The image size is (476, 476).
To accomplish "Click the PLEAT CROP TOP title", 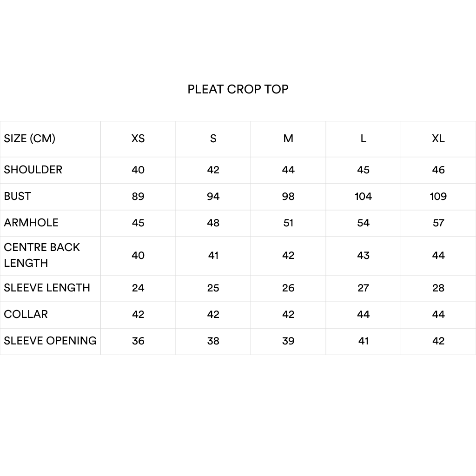I will point(238,89).
